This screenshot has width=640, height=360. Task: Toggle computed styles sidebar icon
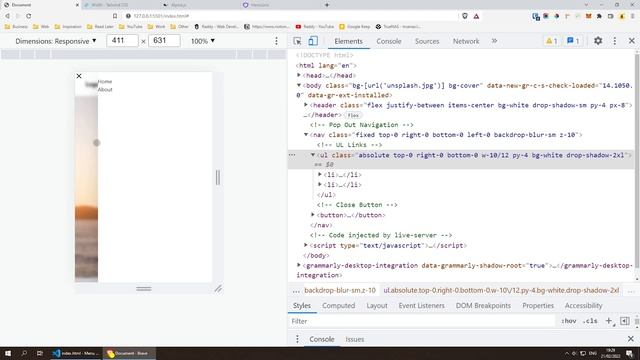pyautogui.click(x=624, y=321)
